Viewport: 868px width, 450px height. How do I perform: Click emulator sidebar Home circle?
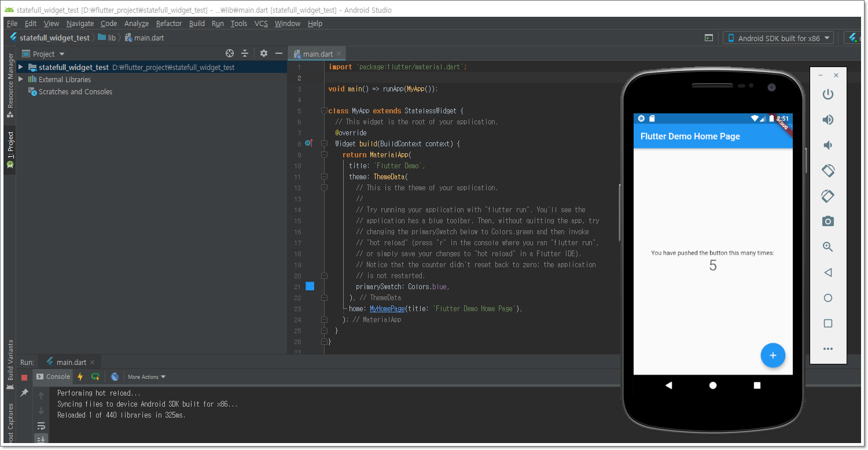[x=828, y=298]
